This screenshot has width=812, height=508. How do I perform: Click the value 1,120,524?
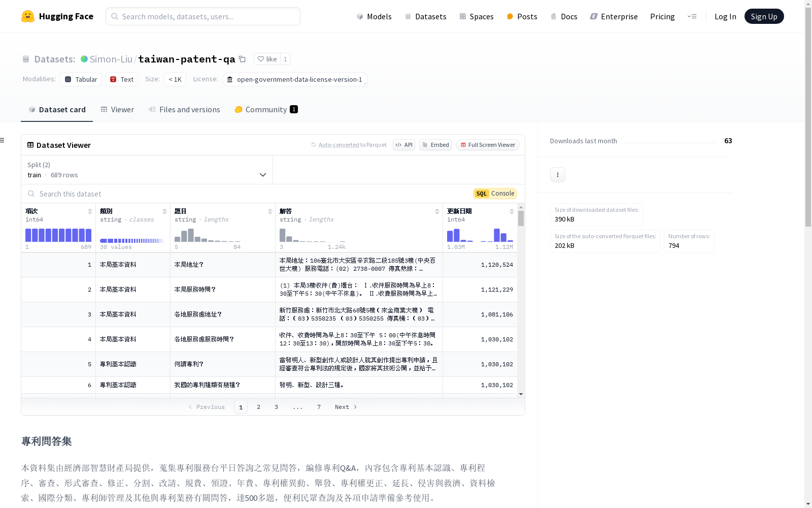tap(497, 265)
